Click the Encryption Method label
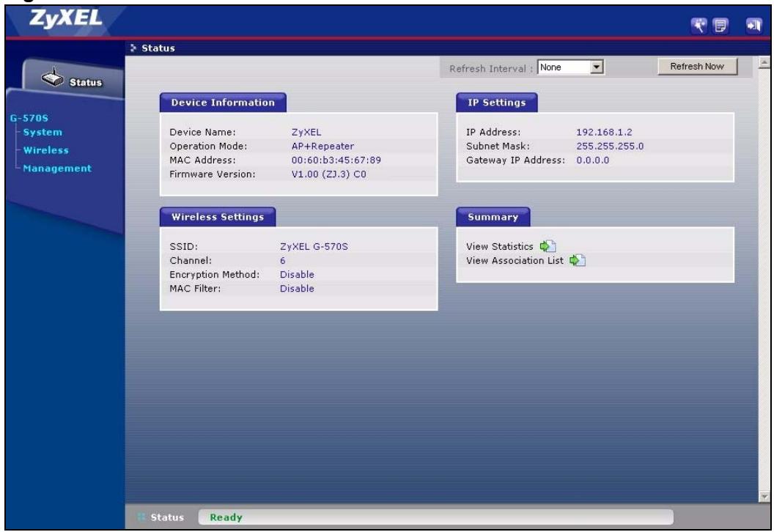This screenshot has width=774, height=532. point(214,274)
